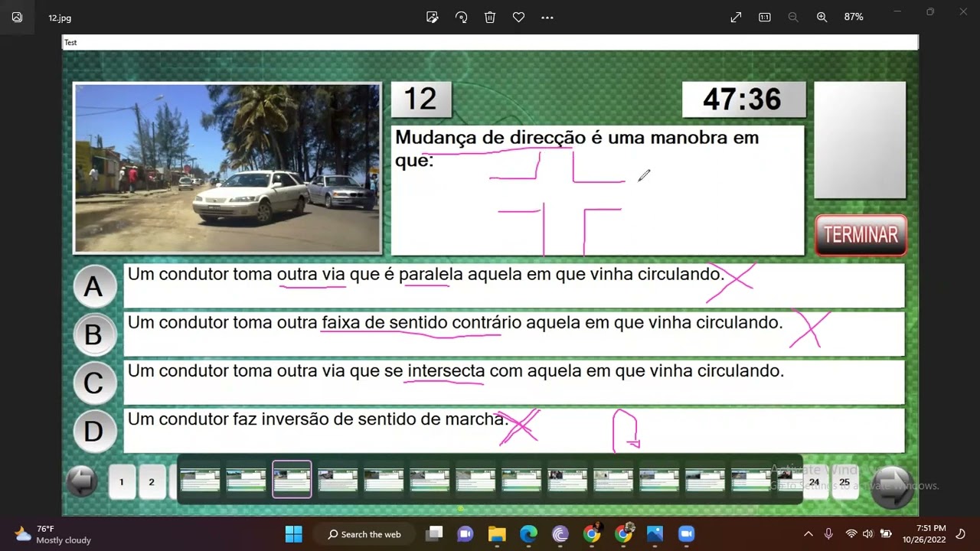This screenshot has height=551, width=980.
Task: Select answer option D
Action: (x=93, y=431)
